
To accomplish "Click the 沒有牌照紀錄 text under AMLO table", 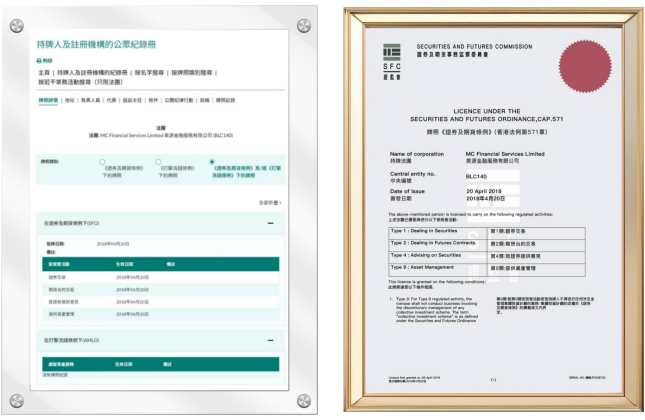I will click(x=55, y=375).
